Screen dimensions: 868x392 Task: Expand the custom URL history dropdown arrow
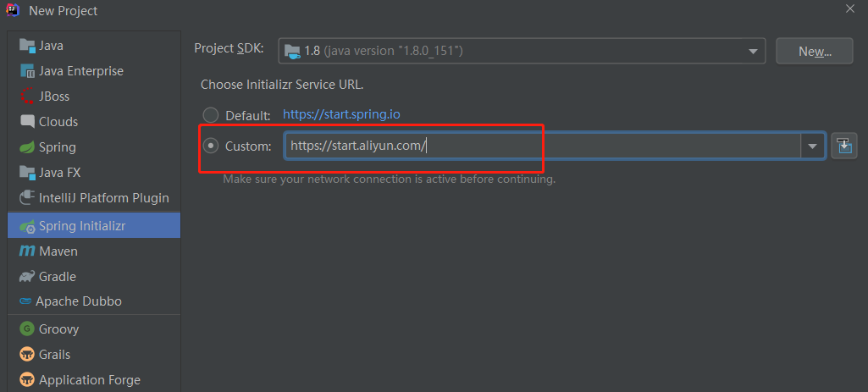click(813, 146)
